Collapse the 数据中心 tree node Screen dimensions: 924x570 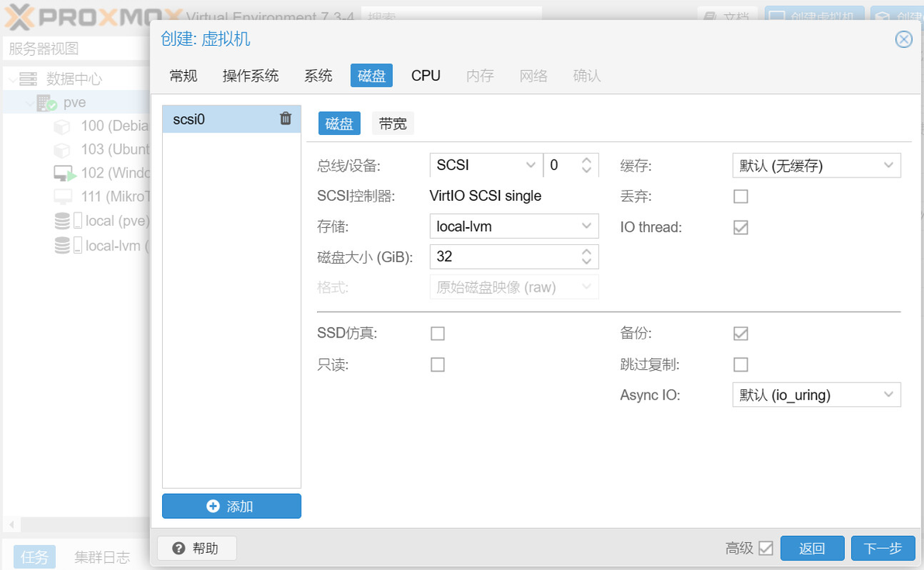[12, 79]
